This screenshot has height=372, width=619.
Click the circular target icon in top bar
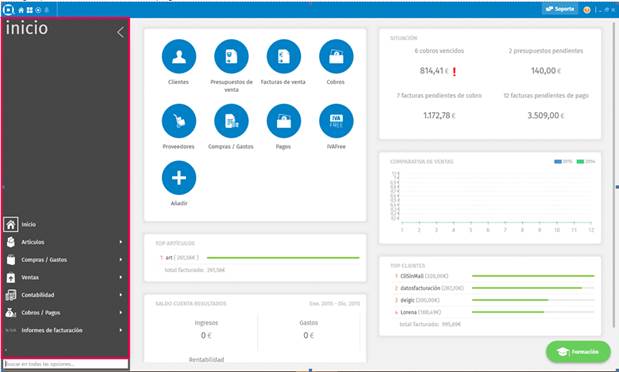[38, 10]
